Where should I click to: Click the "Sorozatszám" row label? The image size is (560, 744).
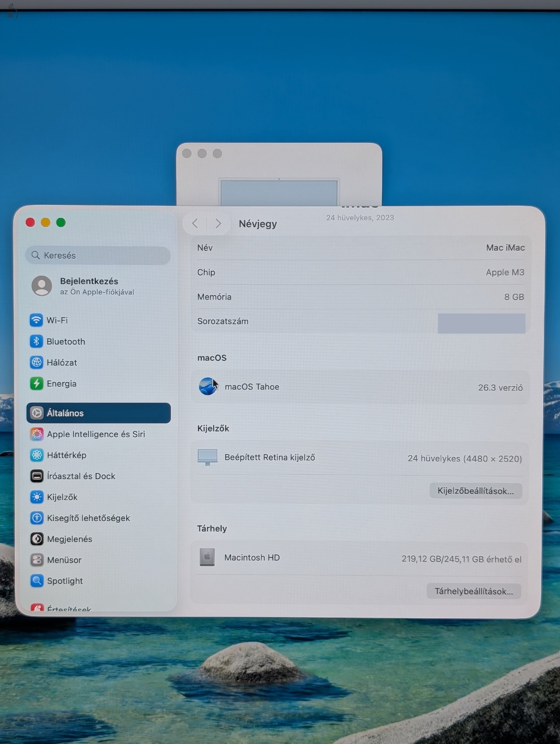(223, 321)
